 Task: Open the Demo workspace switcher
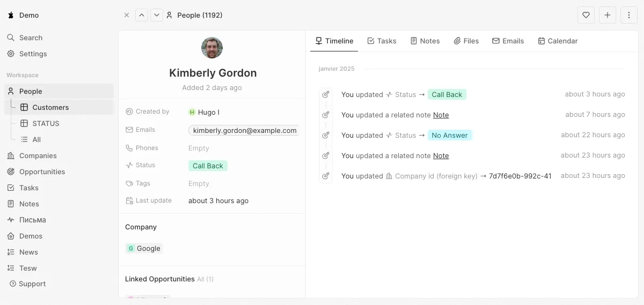(x=24, y=15)
